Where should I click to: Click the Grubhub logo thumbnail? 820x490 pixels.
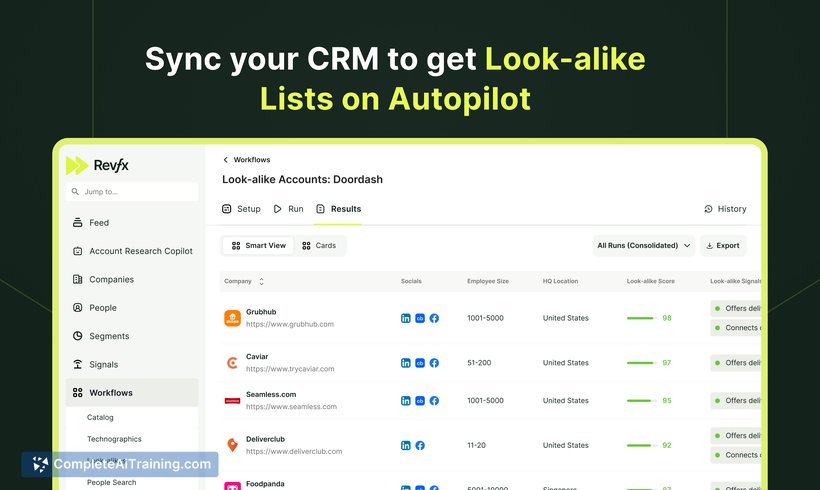[x=232, y=318]
